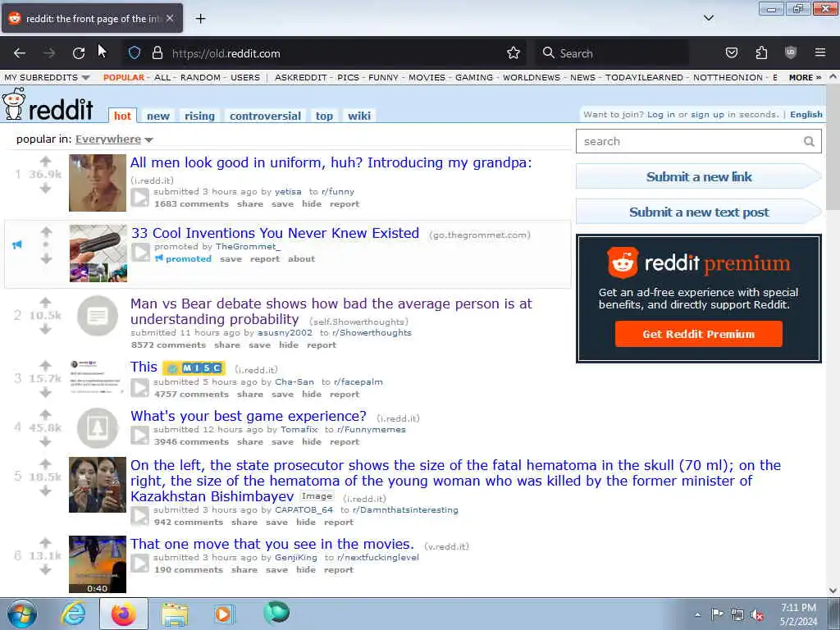Downvote the 33 Cool Inventions promoted post
The image size is (840, 630).
(47, 258)
